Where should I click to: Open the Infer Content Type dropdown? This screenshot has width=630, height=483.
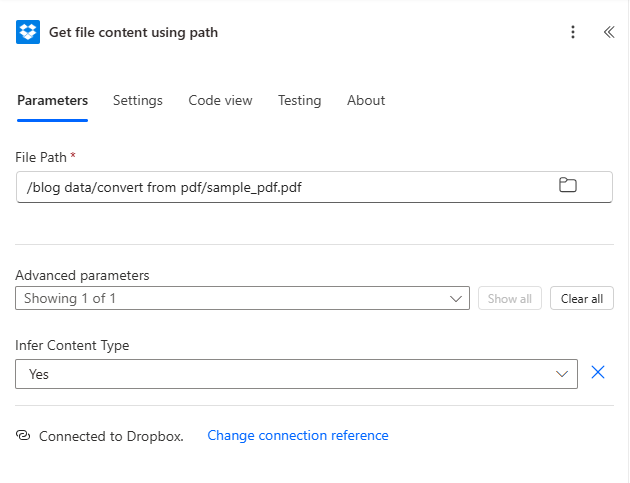(x=296, y=374)
